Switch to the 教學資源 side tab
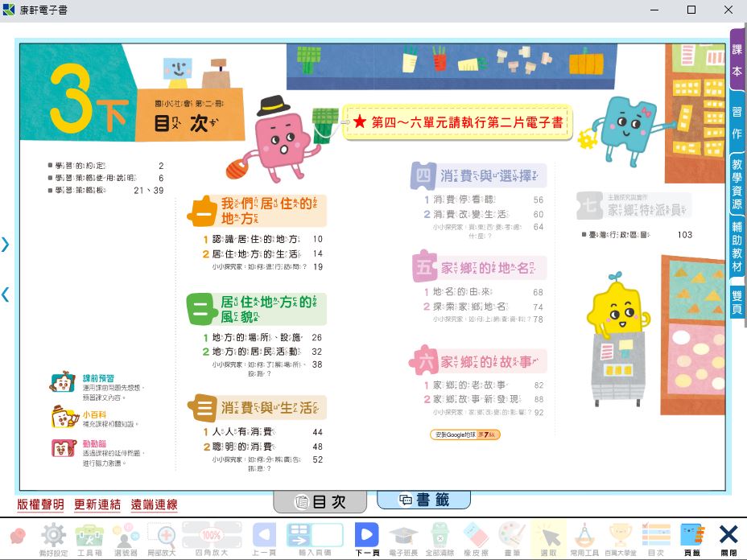747x560 pixels. coord(737,184)
